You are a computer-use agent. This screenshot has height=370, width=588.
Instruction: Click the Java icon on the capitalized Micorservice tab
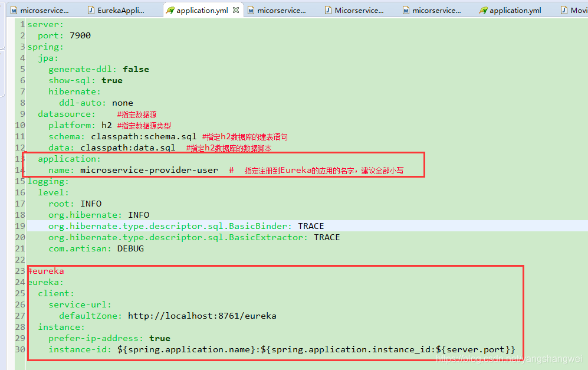tap(327, 10)
